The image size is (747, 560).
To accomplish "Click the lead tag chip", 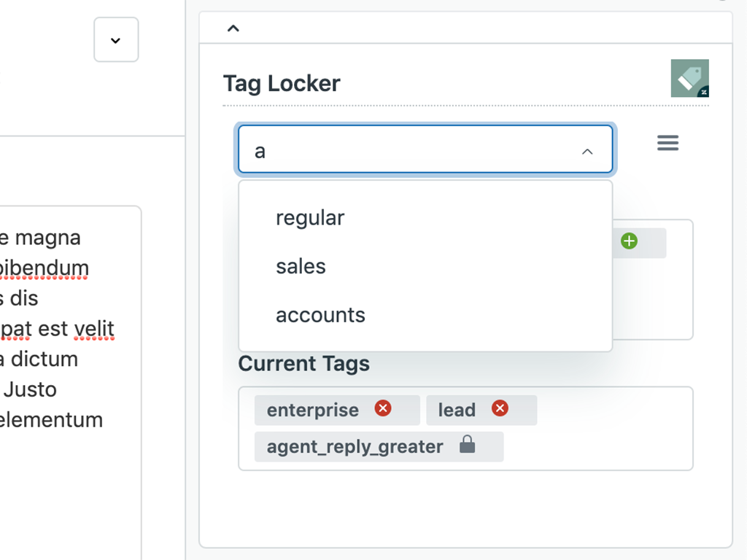I will click(457, 411).
